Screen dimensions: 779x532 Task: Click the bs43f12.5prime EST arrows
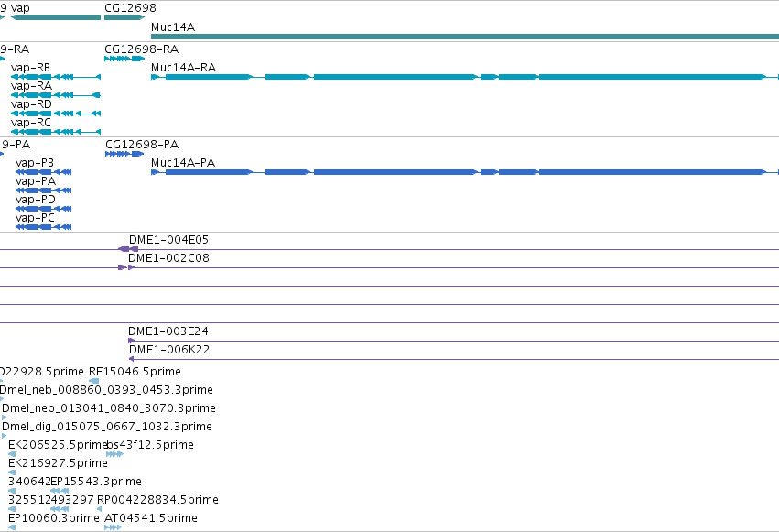click(114, 454)
